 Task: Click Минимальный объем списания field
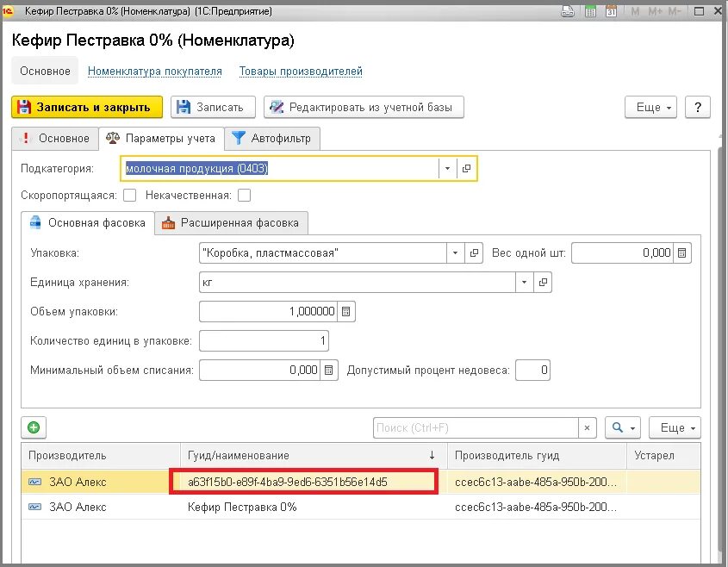tap(259, 371)
